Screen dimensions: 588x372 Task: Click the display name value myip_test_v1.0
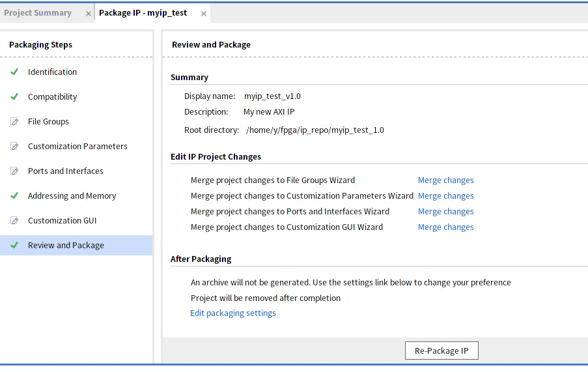click(272, 96)
